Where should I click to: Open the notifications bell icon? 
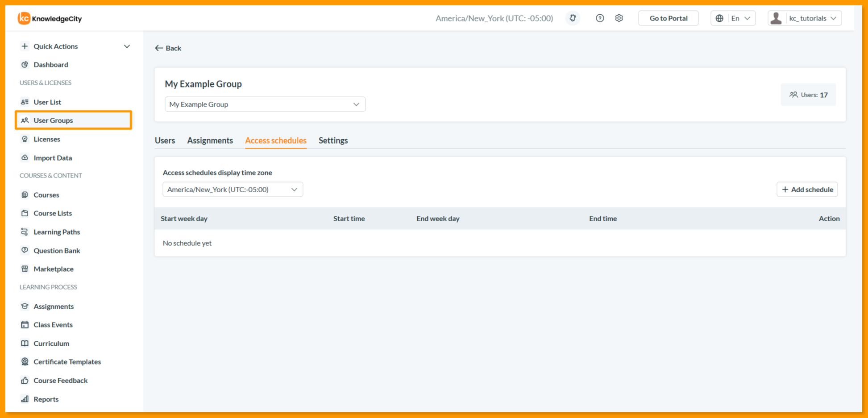click(573, 18)
